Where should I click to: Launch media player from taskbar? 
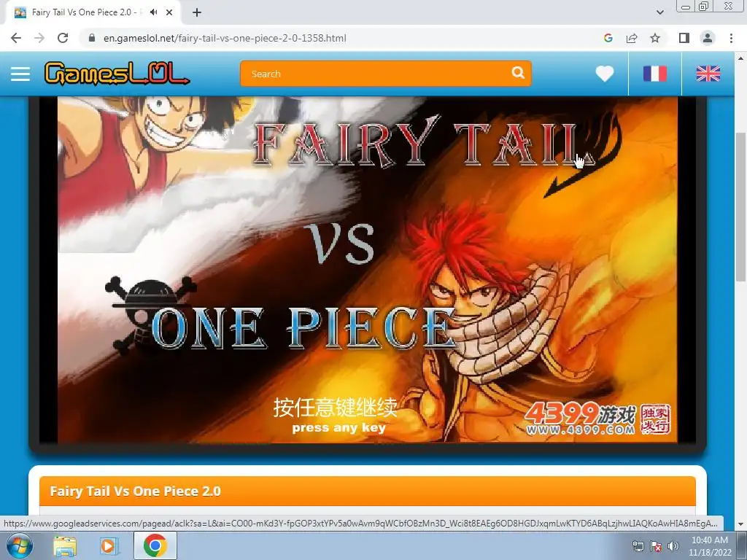click(109, 547)
